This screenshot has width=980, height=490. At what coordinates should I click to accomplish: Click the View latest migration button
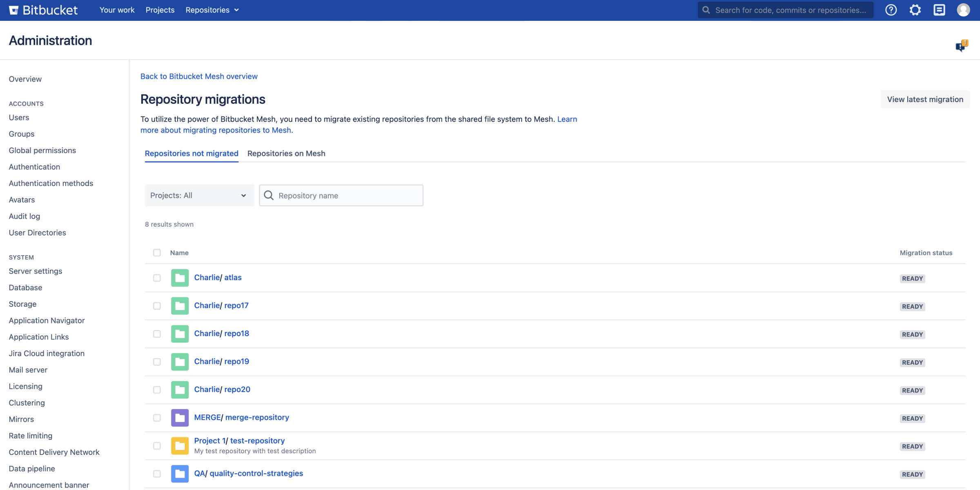click(925, 99)
